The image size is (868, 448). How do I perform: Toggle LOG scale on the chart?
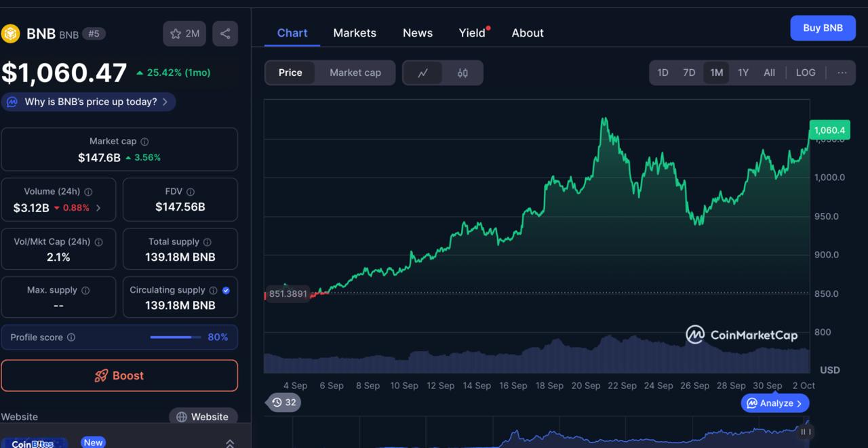tap(805, 73)
